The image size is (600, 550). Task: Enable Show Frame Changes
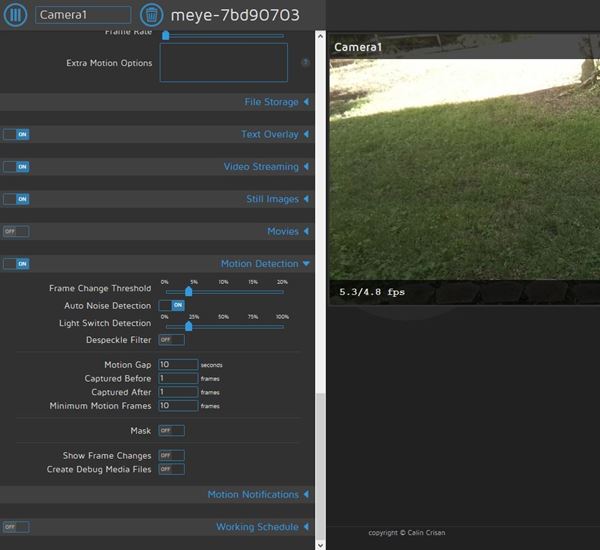171,455
